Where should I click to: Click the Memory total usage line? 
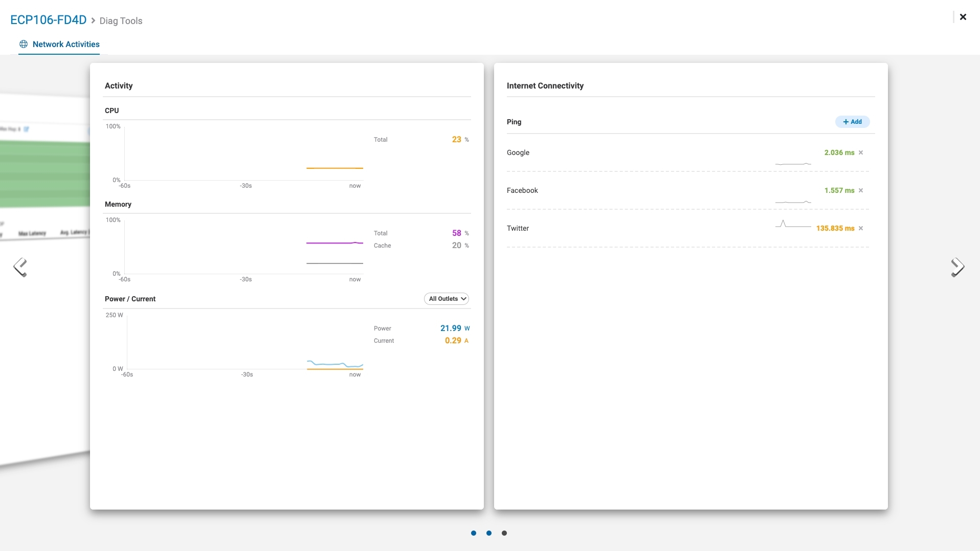[x=335, y=243]
